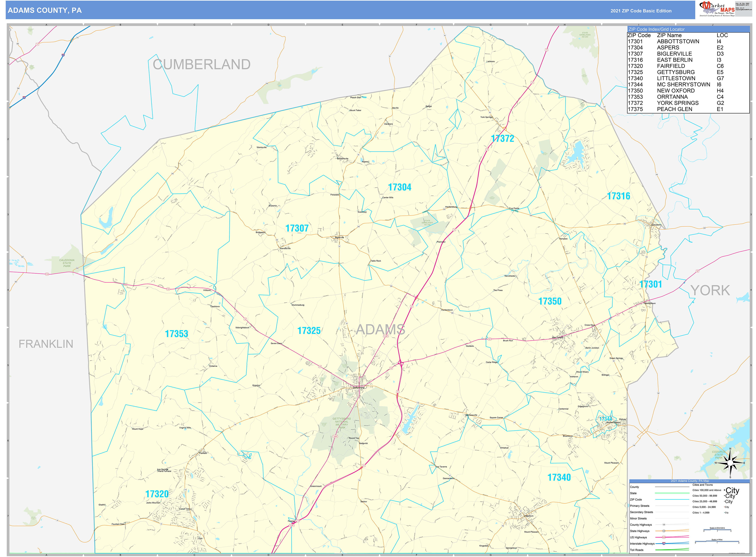Select ZIP code label 17353
756x557 pixels.
pos(176,334)
